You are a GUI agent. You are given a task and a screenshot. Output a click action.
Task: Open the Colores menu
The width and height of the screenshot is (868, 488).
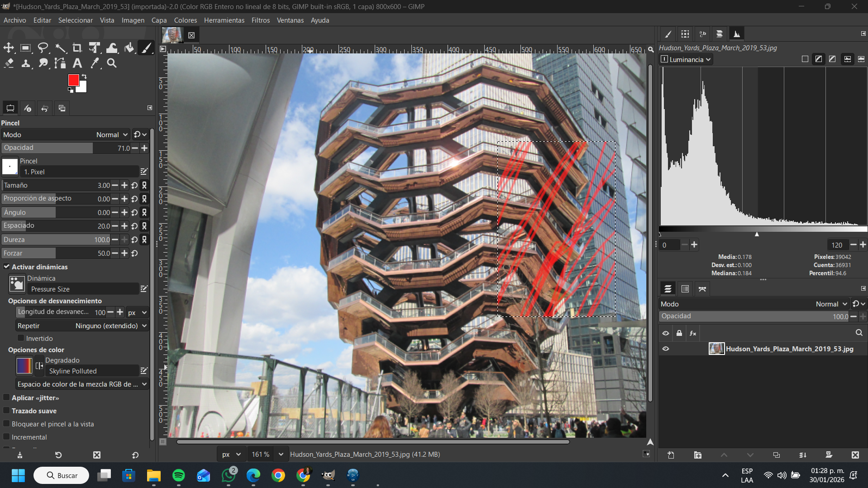(x=185, y=20)
